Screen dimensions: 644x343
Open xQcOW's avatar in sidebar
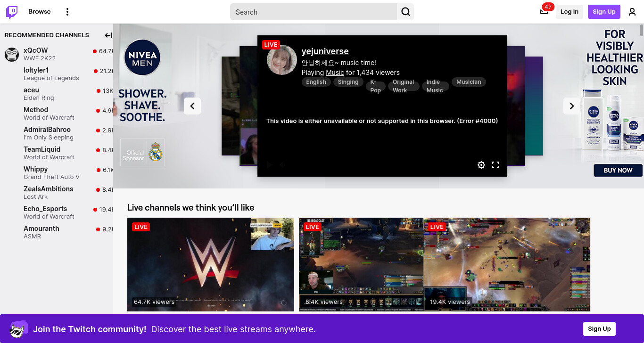[x=12, y=54]
